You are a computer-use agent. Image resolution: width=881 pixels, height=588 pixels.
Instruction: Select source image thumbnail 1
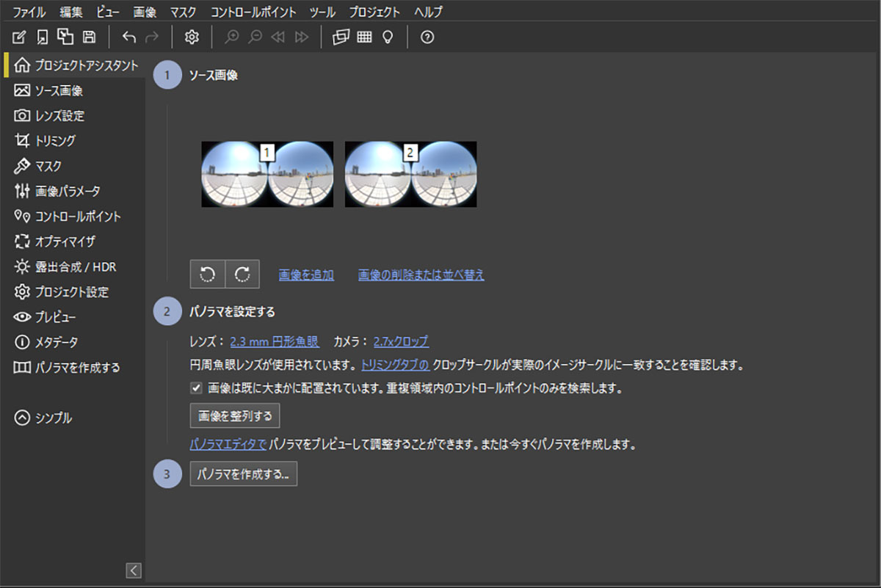pos(267,174)
